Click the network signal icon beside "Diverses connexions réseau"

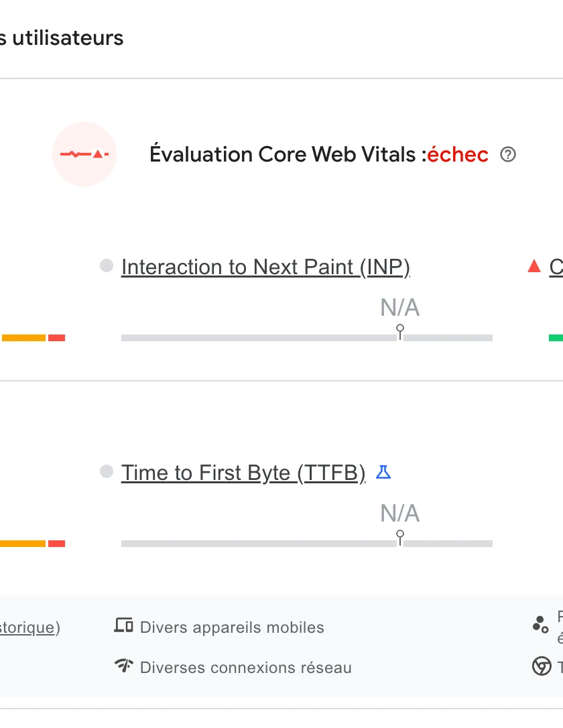click(123, 666)
